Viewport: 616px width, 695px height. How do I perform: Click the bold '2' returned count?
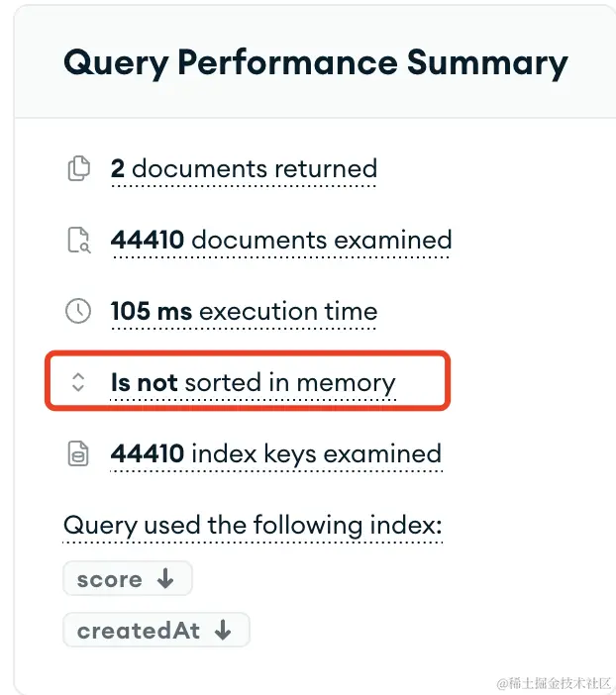118,169
